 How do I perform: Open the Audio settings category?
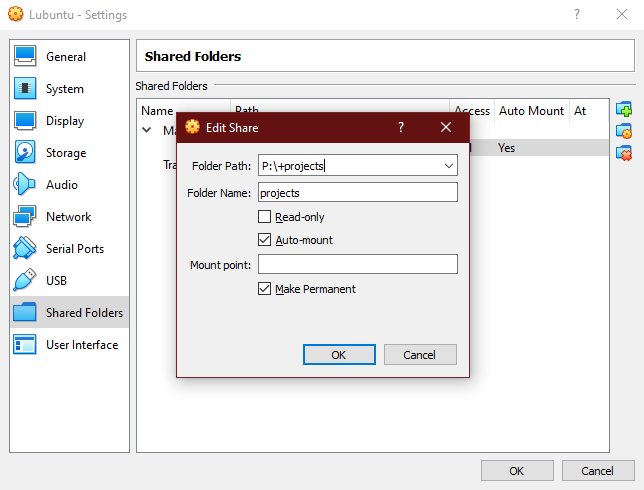tap(69, 184)
